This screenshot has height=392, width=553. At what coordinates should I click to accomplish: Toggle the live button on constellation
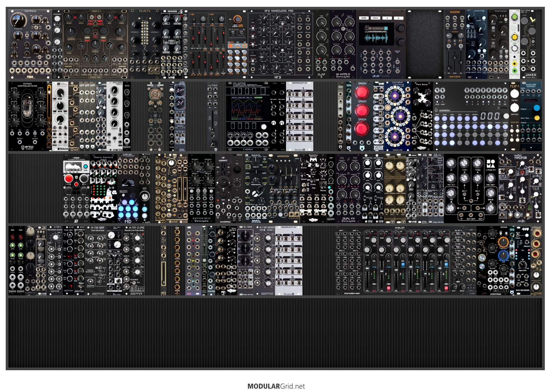click(437, 143)
